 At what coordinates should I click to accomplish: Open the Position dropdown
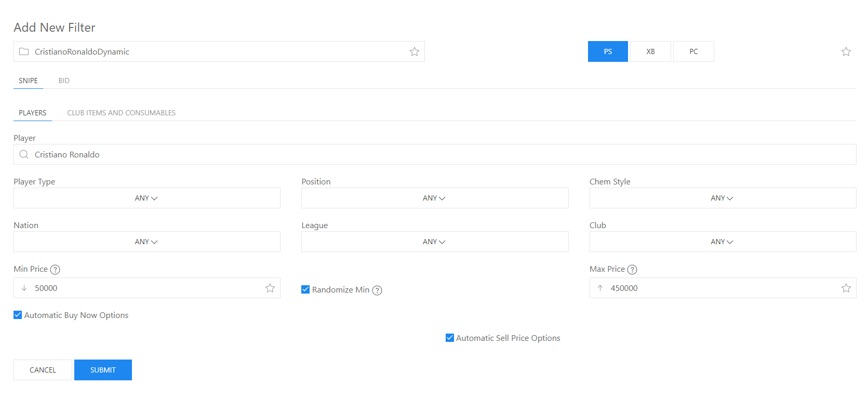click(435, 198)
